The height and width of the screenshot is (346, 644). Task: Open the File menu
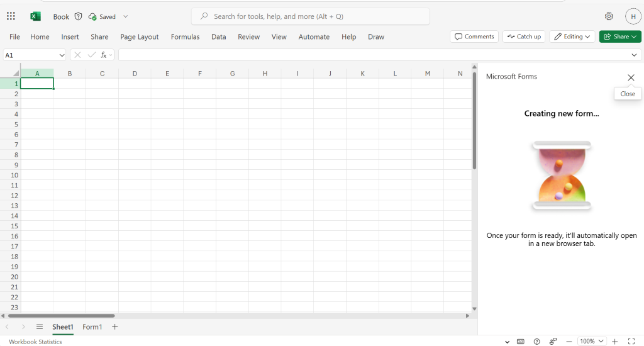15,36
